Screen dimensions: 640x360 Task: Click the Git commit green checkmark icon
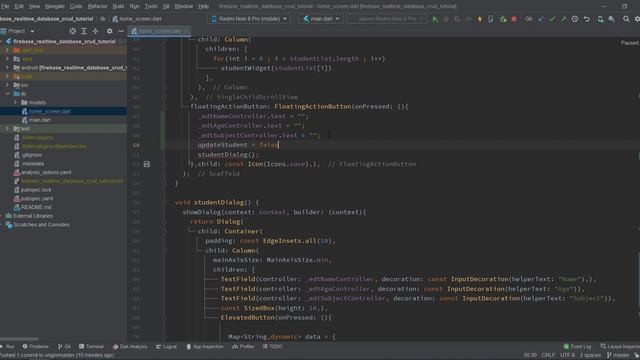pos(552,19)
